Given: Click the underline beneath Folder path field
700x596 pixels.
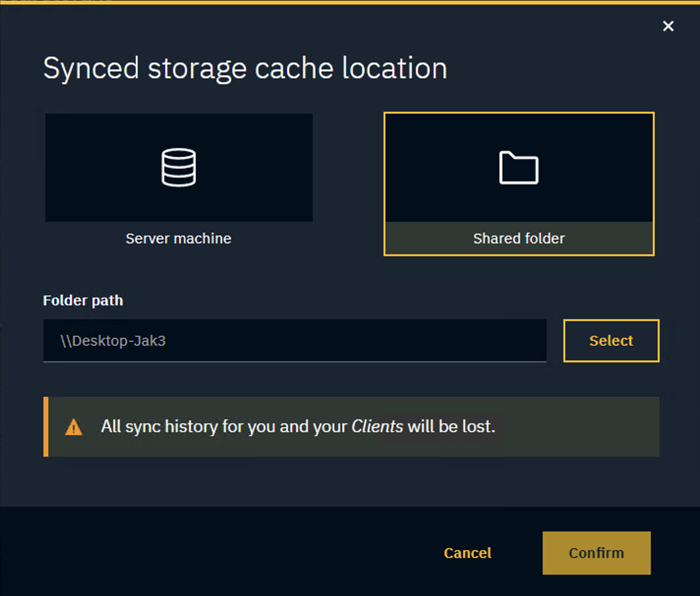Looking at the screenshot, I should (x=295, y=361).
